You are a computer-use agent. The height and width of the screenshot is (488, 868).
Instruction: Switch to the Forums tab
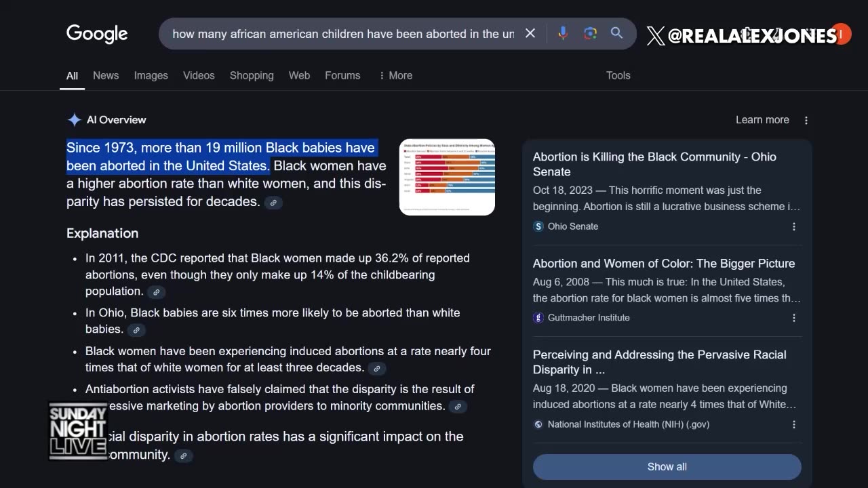(342, 75)
